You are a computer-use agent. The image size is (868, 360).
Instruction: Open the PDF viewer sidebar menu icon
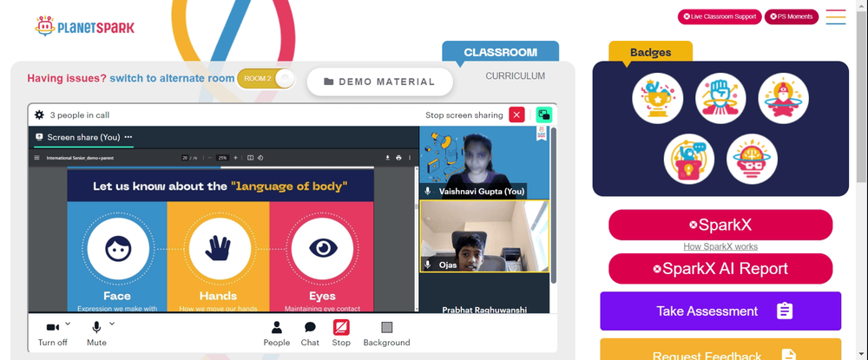pos(37,158)
